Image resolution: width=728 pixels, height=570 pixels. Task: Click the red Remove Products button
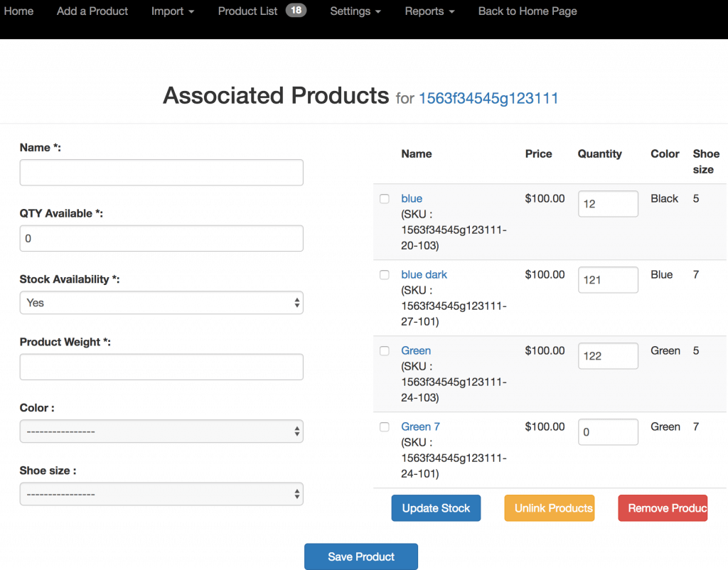point(663,508)
